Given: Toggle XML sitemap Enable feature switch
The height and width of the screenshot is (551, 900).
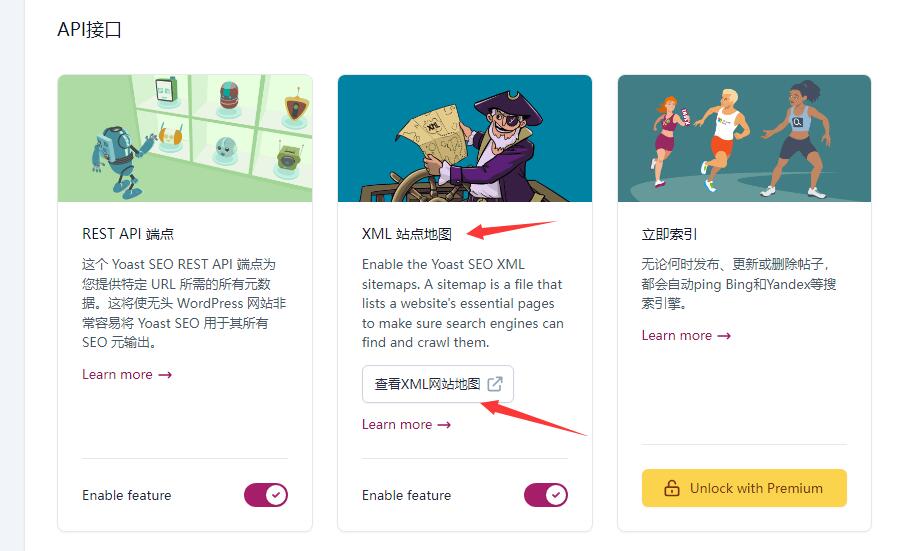Looking at the screenshot, I should click(x=546, y=495).
